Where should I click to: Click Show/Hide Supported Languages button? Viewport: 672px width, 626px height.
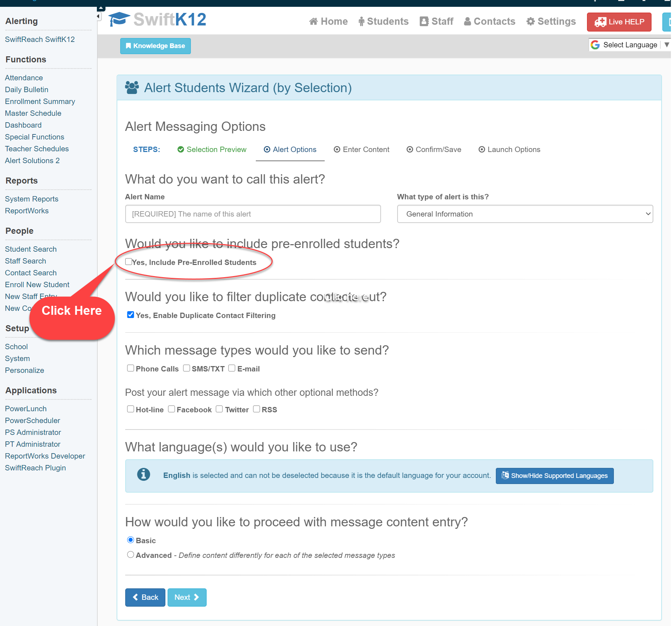[555, 476]
